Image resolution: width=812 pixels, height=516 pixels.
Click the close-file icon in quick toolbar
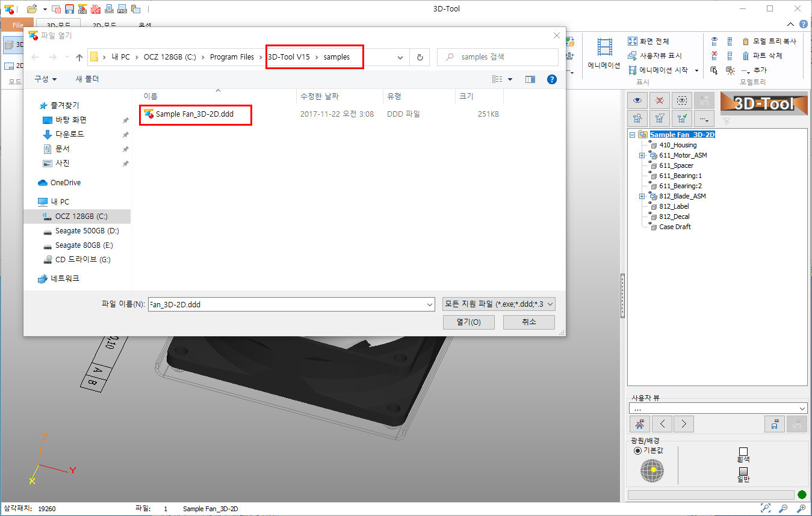[x=56, y=9]
